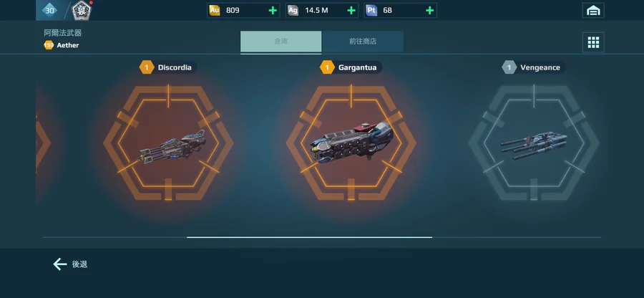The width and height of the screenshot is (644, 298).
Task: Go to the 前往商店 store tab
Action: click(x=363, y=42)
